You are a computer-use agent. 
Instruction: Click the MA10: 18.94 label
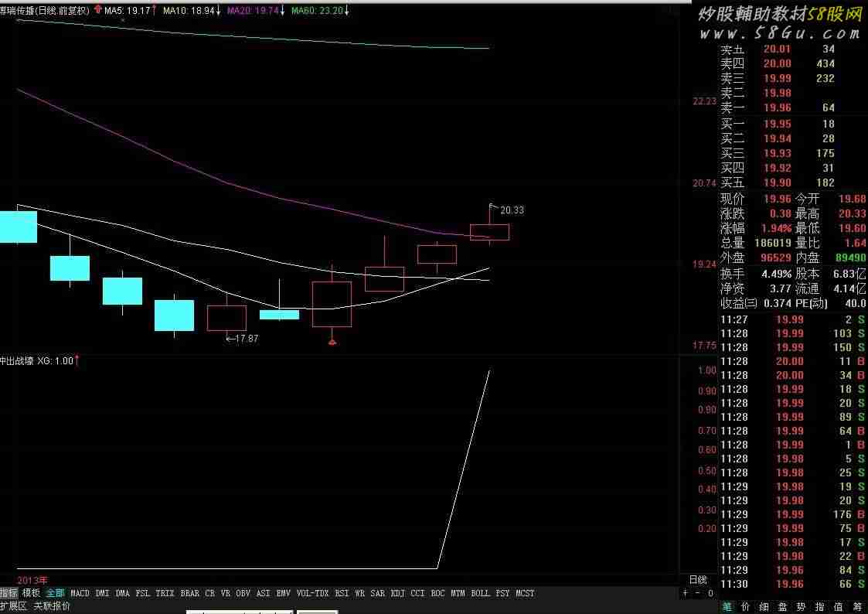point(190,10)
